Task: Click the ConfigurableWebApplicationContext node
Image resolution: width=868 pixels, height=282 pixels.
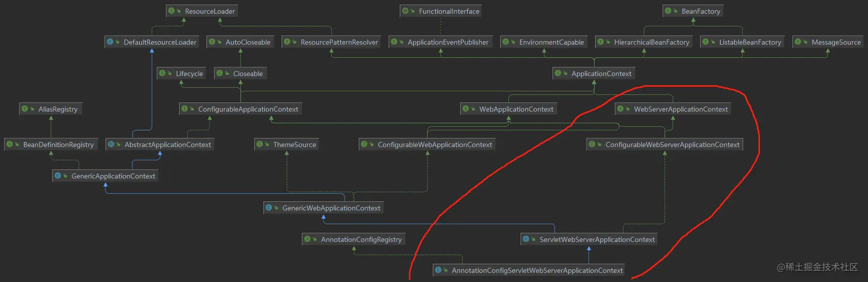Action: [428, 145]
